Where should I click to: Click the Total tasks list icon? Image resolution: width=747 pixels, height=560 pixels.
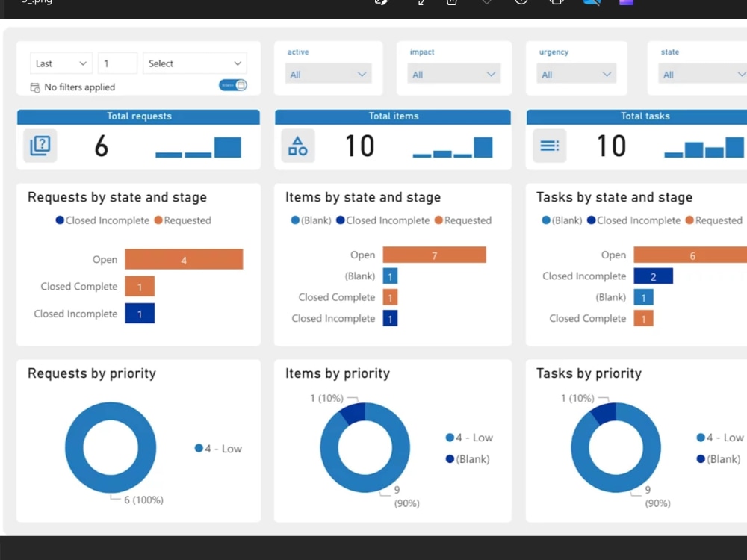click(x=549, y=146)
